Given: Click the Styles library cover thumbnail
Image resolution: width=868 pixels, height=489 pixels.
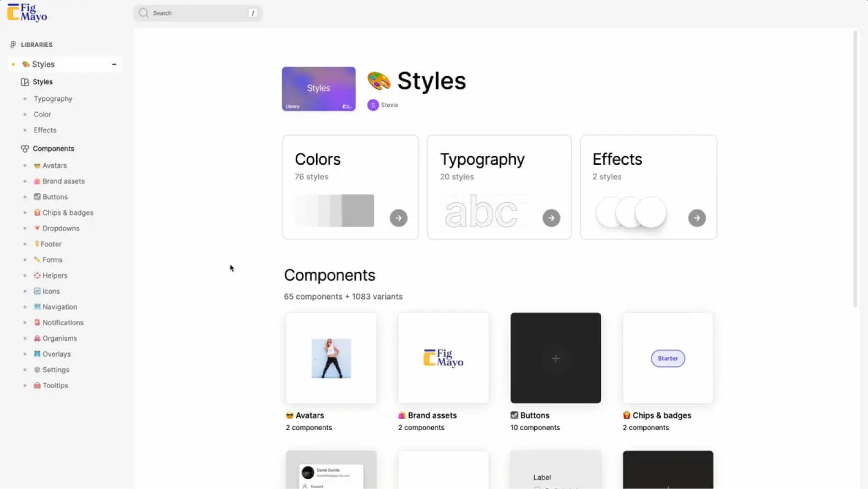Looking at the screenshot, I should point(318,89).
